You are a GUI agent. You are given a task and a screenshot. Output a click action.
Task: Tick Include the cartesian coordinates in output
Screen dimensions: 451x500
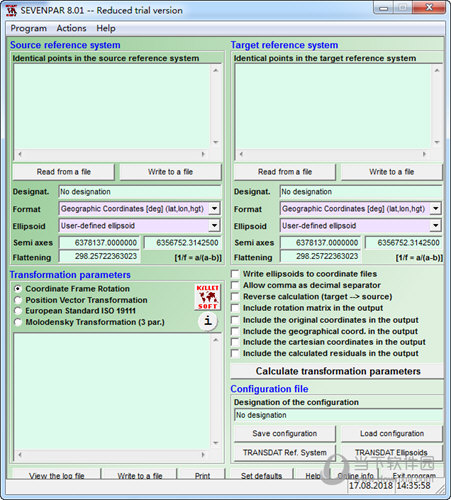(235, 342)
